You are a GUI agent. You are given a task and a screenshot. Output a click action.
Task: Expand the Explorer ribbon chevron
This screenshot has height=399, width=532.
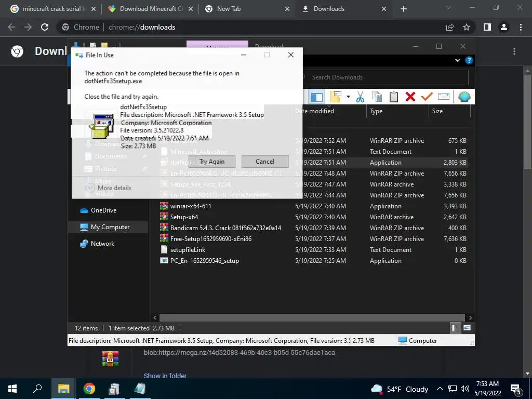pos(457,60)
